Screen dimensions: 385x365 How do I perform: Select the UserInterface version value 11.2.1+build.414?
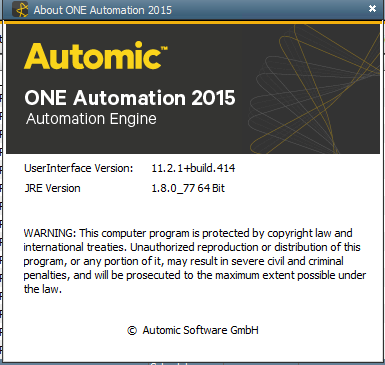coord(193,168)
